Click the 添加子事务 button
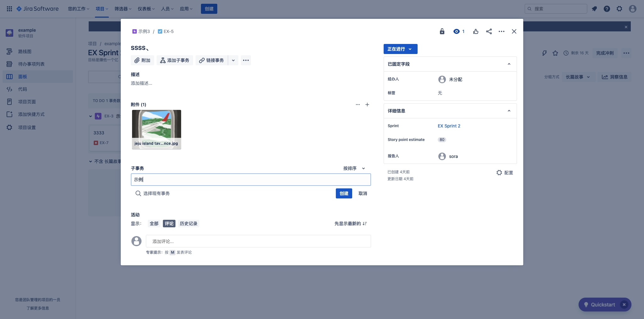This screenshot has height=319, width=644. coord(175,60)
